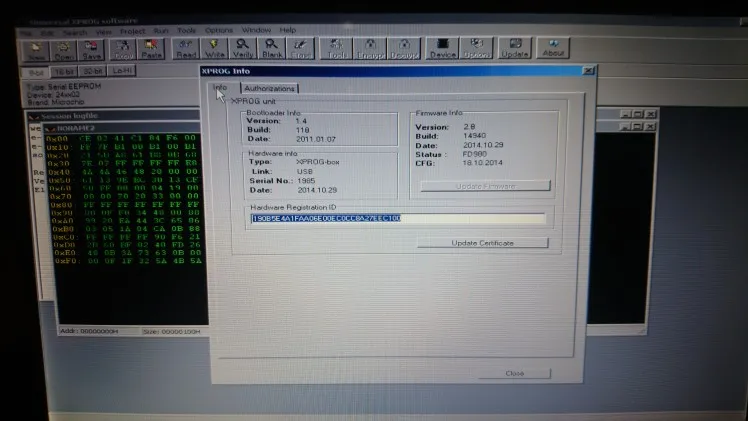
Task: Open the Edit menu
Action: (47, 33)
